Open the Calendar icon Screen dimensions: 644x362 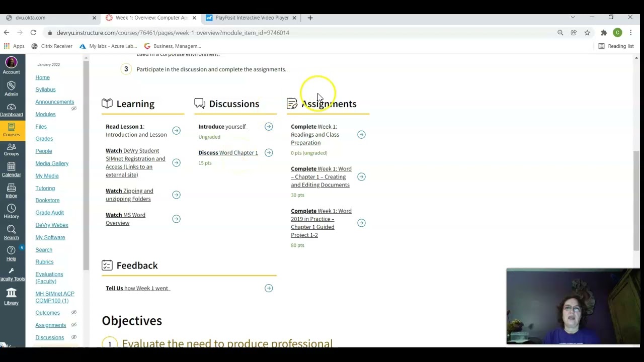pos(11,170)
